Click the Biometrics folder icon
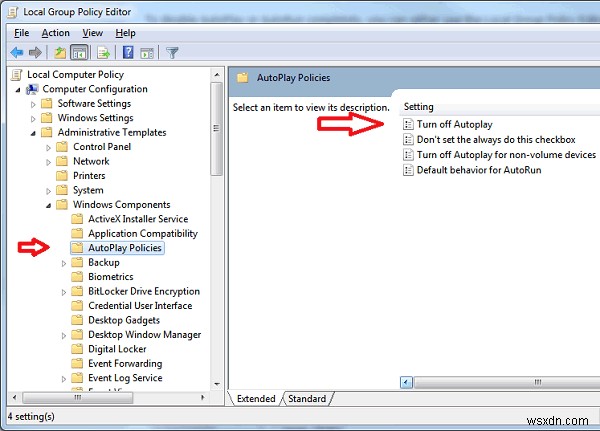The image size is (600, 431). (x=77, y=277)
